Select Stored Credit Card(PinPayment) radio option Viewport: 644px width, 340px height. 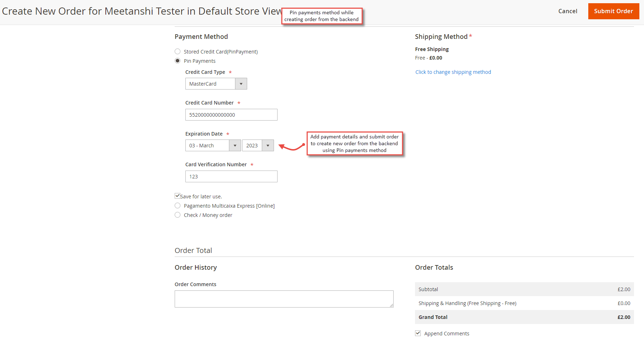[178, 52]
